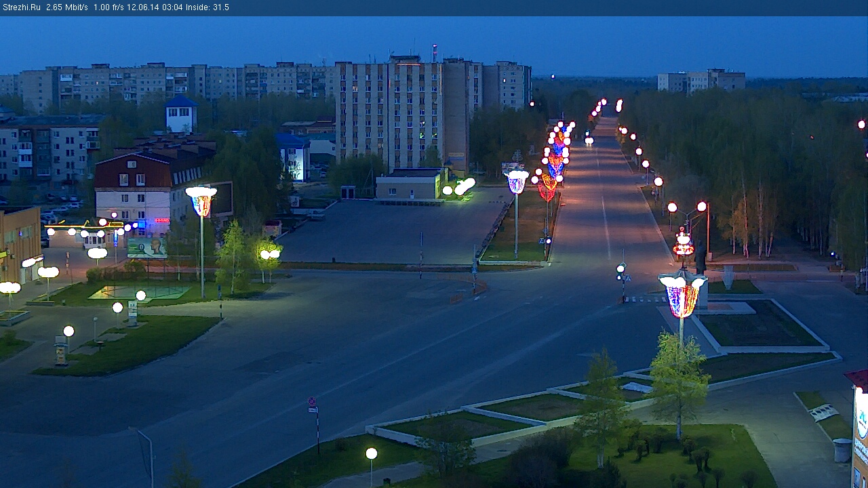Select the "2.65 Mbit/s" bitrate value

[67, 7]
